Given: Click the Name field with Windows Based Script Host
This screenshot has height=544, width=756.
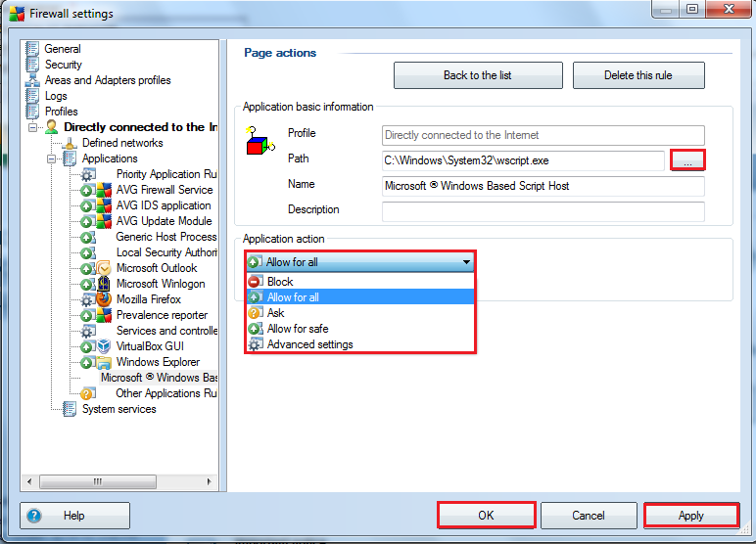Looking at the screenshot, I should click(x=543, y=186).
